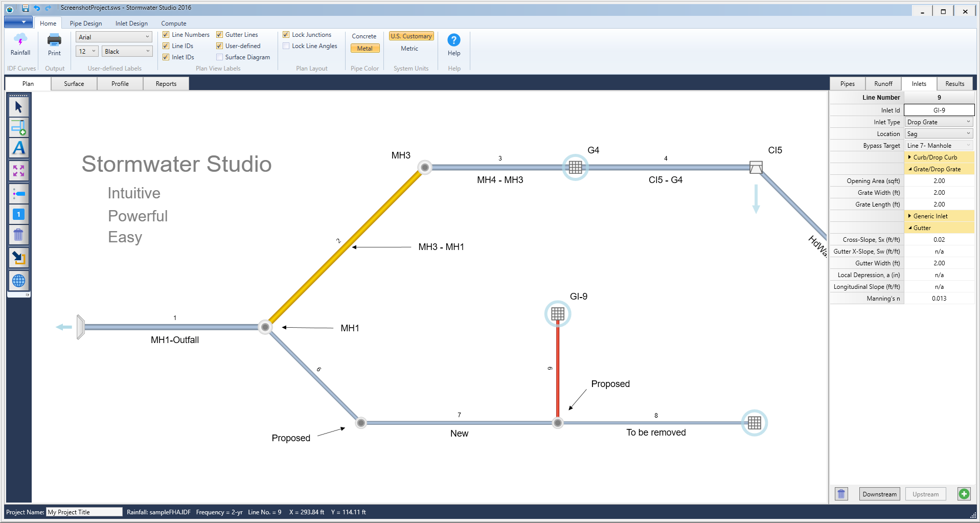Open the Compute ribbon tab
Image resolution: width=980 pixels, height=523 pixels.
174,24
